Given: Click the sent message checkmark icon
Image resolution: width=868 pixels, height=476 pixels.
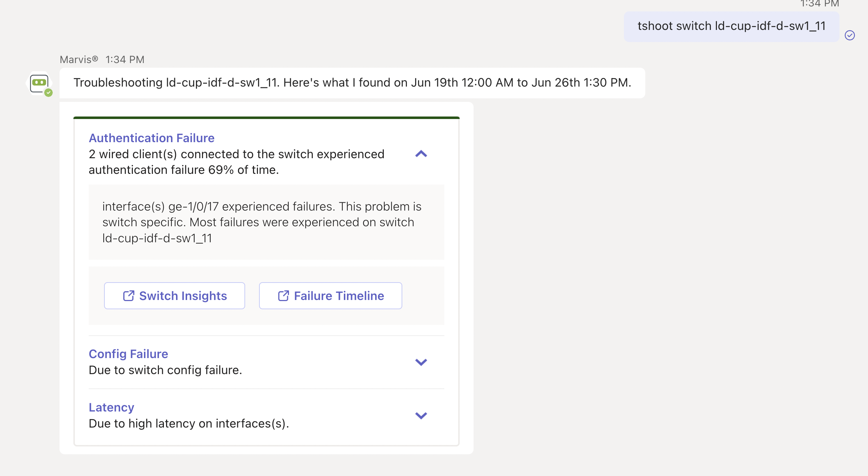Looking at the screenshot, I should pos(849,35).
